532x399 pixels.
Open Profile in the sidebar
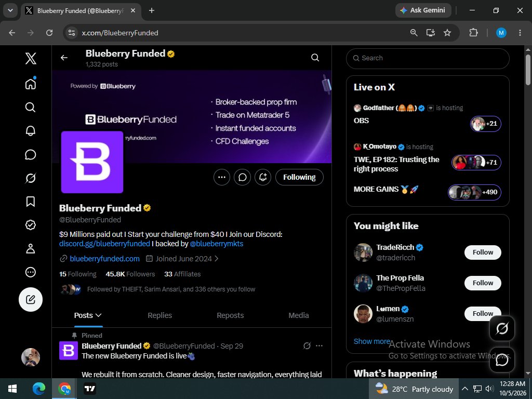point(31,248)
